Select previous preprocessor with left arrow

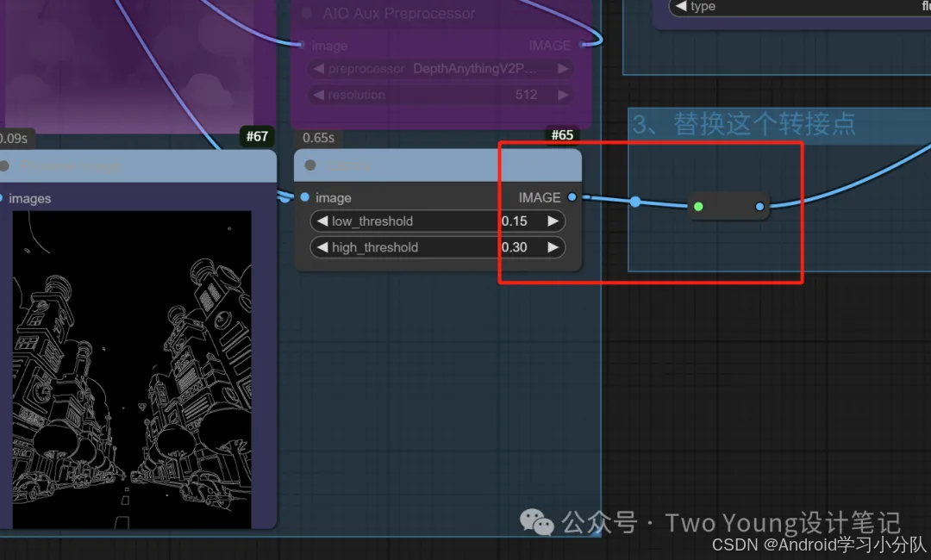(319, 69)
